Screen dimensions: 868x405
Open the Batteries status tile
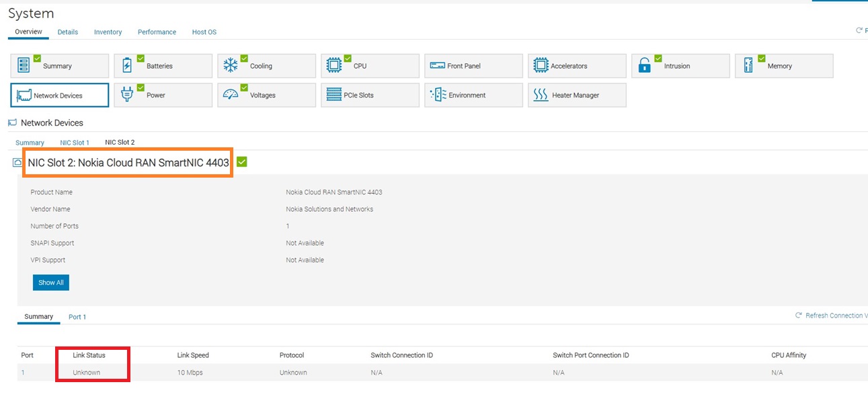(x=163, y=66)
